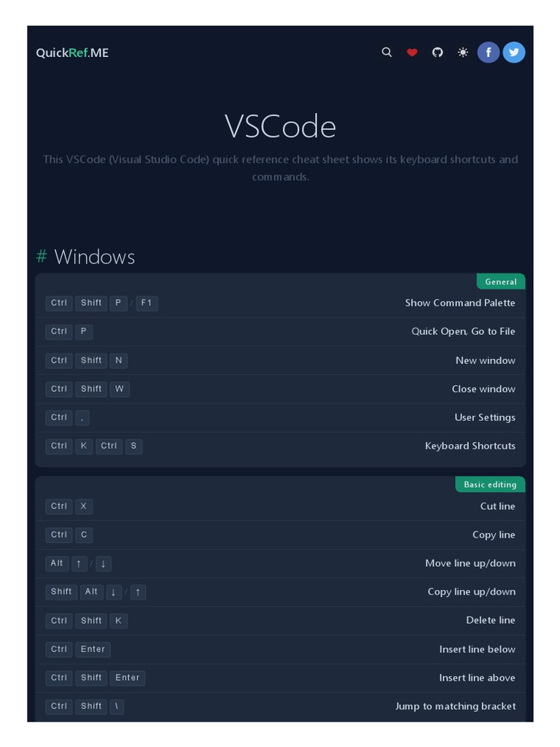560x747 pixels.
Task: Click the VSCode page title
Action: pos(280,126)
